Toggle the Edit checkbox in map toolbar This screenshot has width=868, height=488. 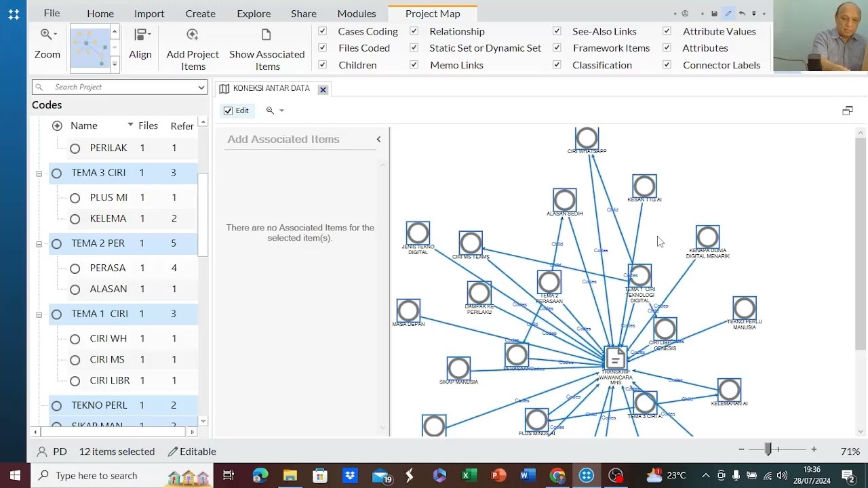click(229, 110)
